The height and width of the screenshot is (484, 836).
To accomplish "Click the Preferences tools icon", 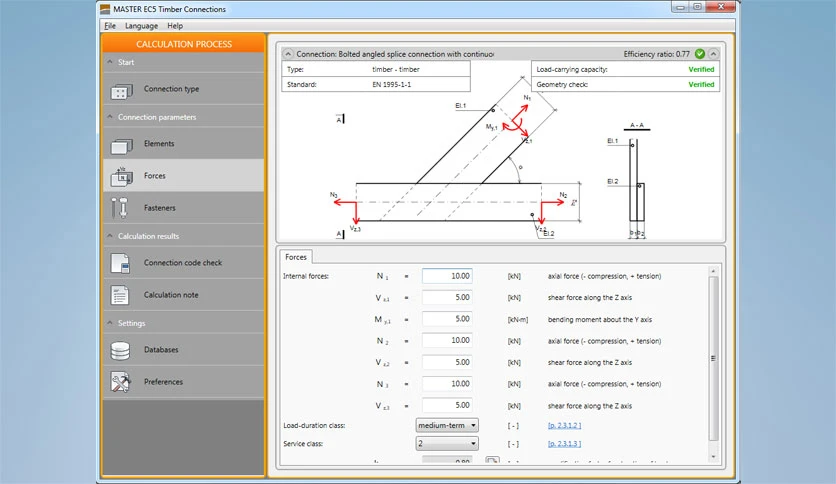I will click(x=120, y=382).
